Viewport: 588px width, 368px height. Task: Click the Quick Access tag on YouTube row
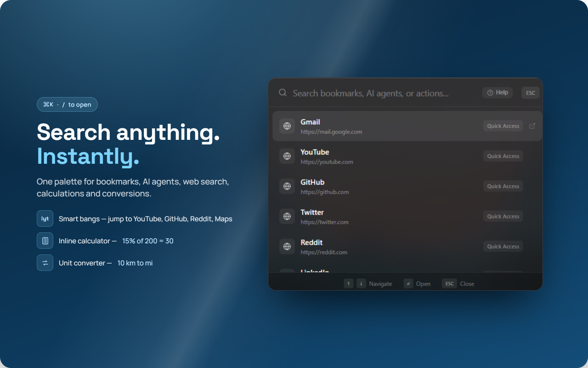[503, 156]
